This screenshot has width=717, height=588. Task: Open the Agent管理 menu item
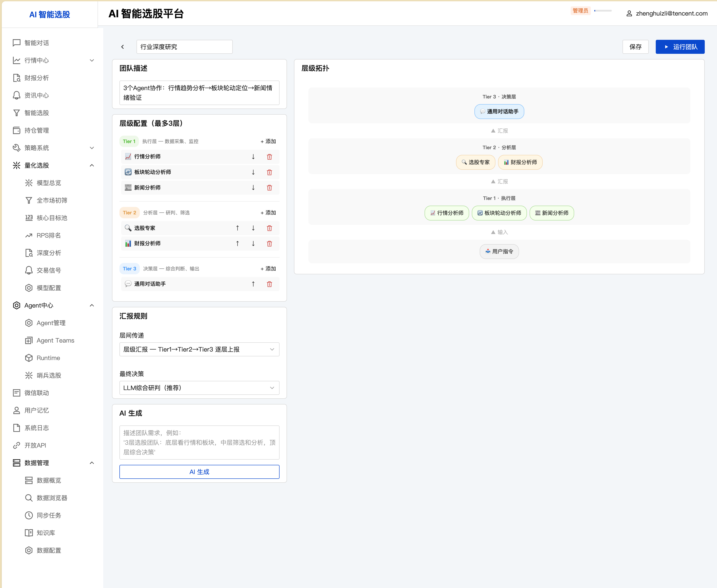point(52,323)
